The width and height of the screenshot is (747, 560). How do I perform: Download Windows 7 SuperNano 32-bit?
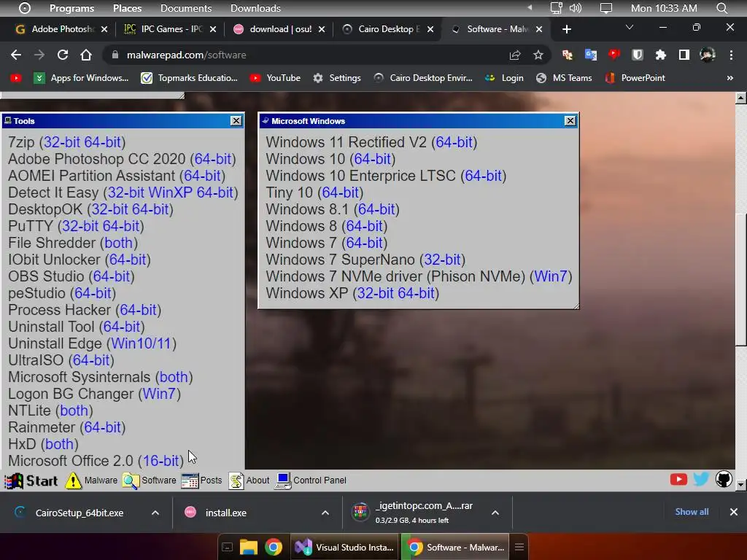click(x=442, y=260)
